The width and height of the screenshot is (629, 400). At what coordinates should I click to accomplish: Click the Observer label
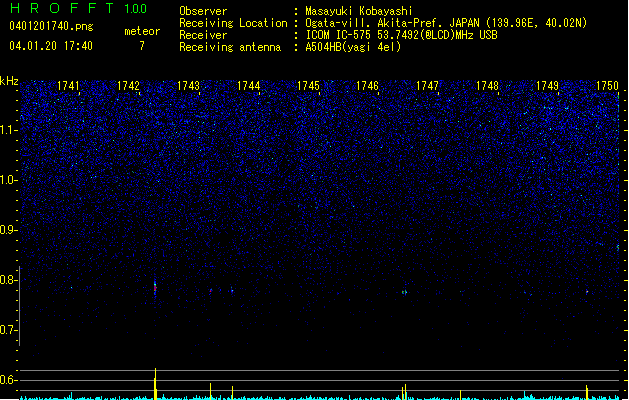tap(203, 11)
